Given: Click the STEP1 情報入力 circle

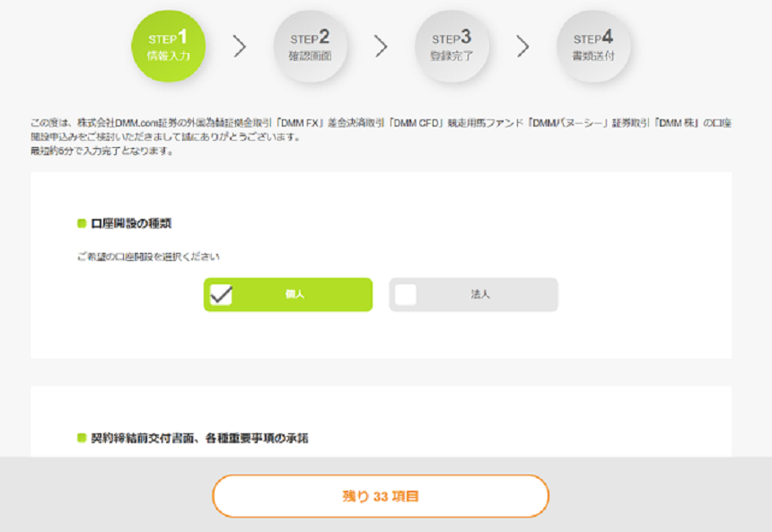Looking at the screenshot, I should pyautogui.click(x=169, y=47).
